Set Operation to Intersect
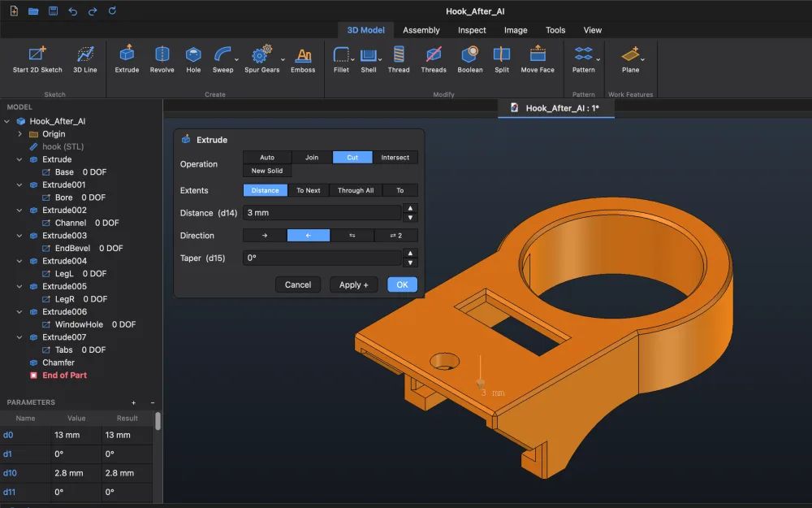This screenshot has height=508, width=812. pyautogui.click(x=395, y=157)
